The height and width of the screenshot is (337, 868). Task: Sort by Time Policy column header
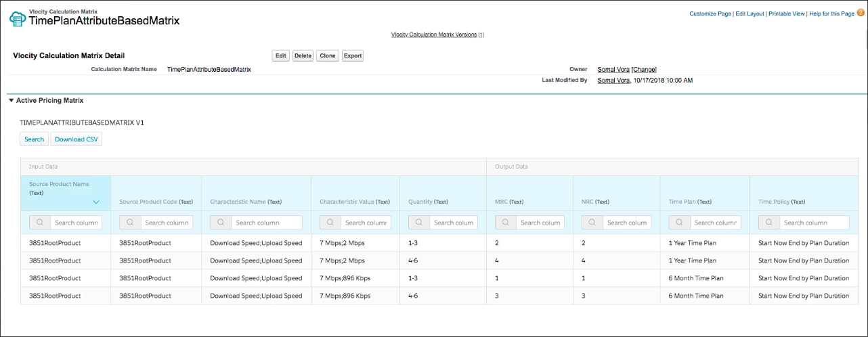[x=781, y=202]
